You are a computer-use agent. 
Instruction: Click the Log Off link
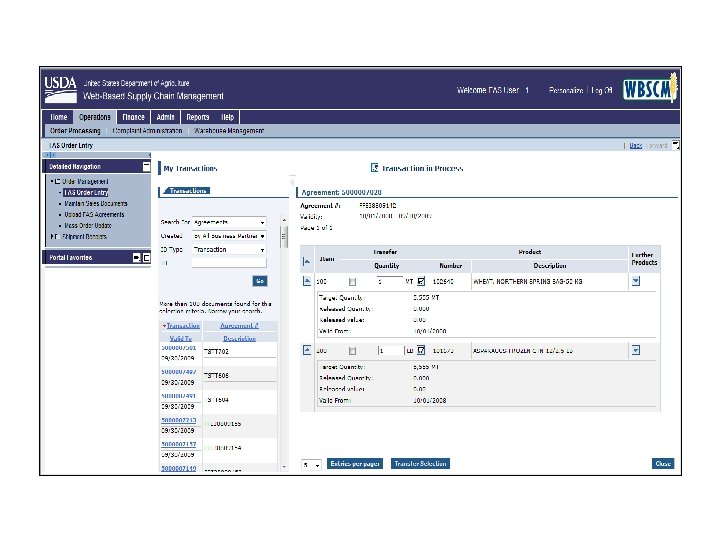[602, 90]
